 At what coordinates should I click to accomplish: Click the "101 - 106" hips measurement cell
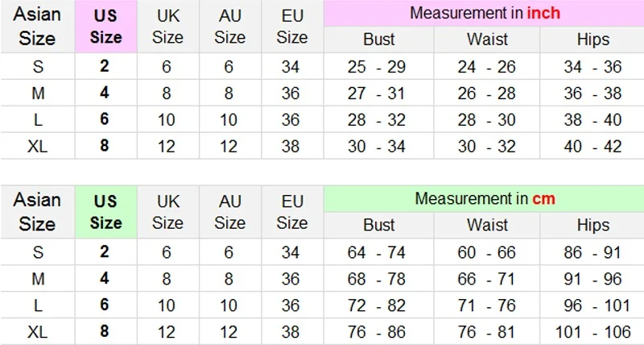[592, 332]
